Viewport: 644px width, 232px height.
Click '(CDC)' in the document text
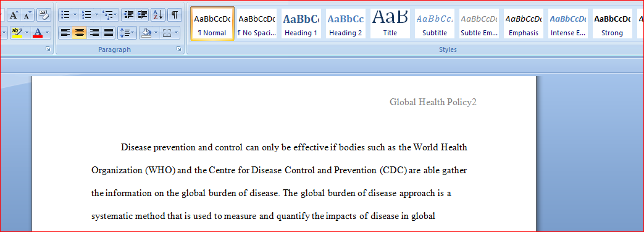pyautogui.click(x=393, y=170)
